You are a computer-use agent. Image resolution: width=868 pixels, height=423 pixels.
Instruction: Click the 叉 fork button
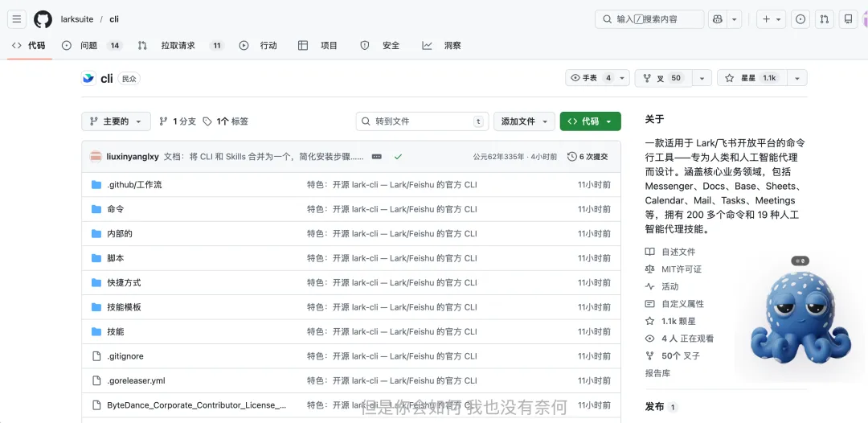(661, 78)
